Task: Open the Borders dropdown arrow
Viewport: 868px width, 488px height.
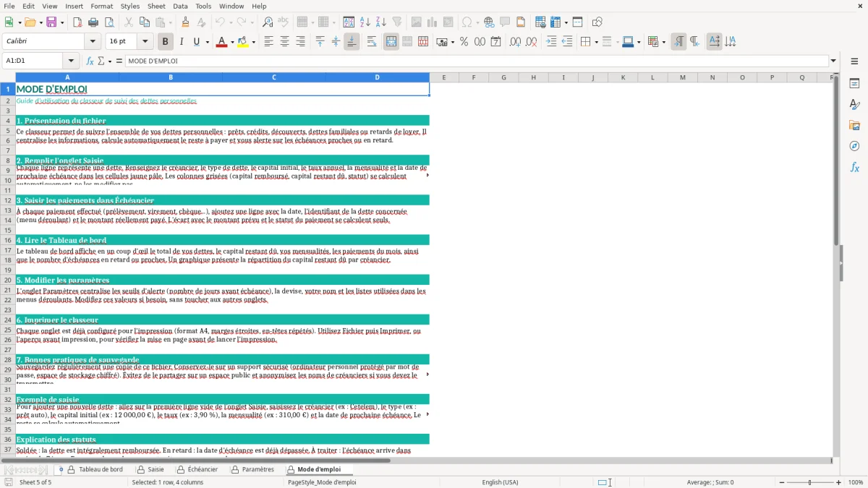Action: pos(596,42)
